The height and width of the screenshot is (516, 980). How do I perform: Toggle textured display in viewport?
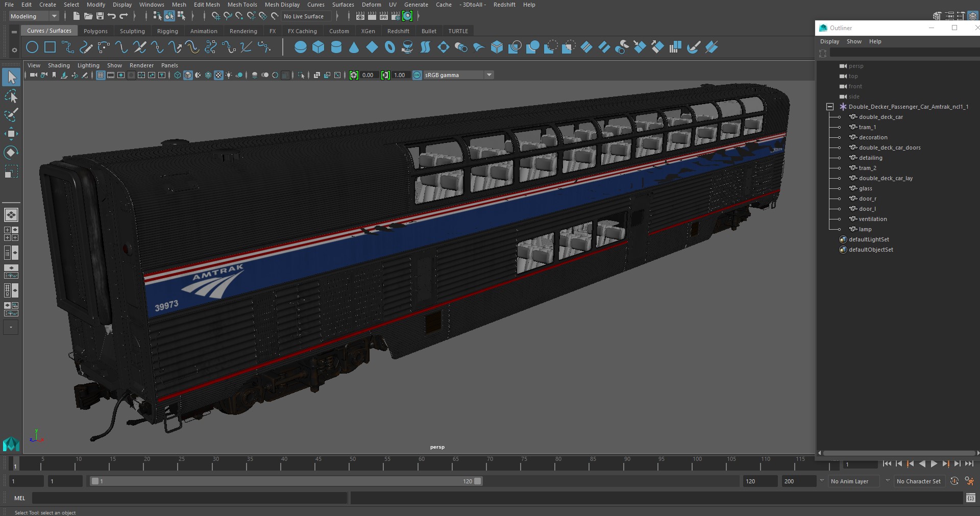pyautogui.click(x=218, y=75)
